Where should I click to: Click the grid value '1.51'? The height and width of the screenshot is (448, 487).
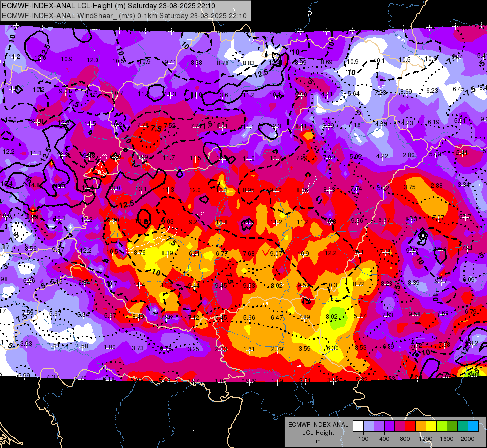[54, 345]
